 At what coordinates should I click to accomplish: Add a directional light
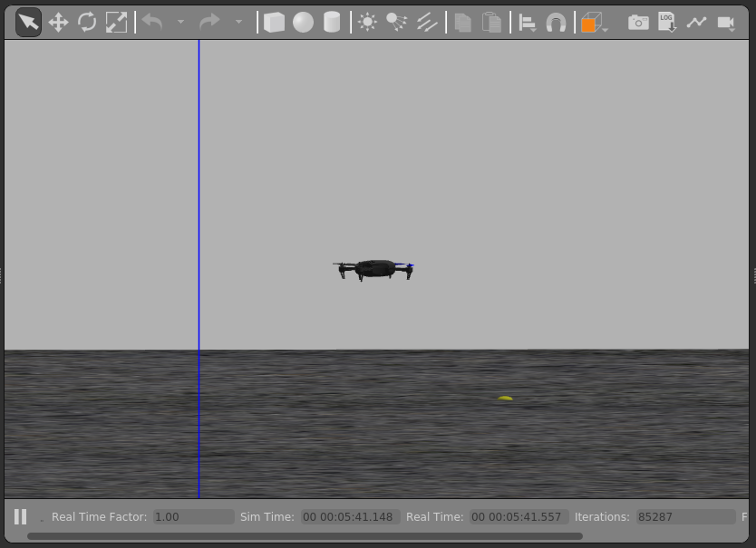(x=427, y=23)
